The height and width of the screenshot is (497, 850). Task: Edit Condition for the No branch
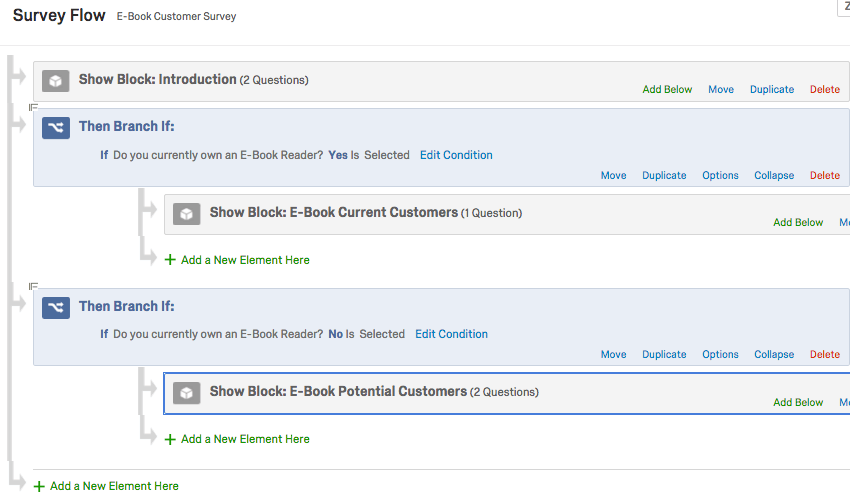point(452,335)
